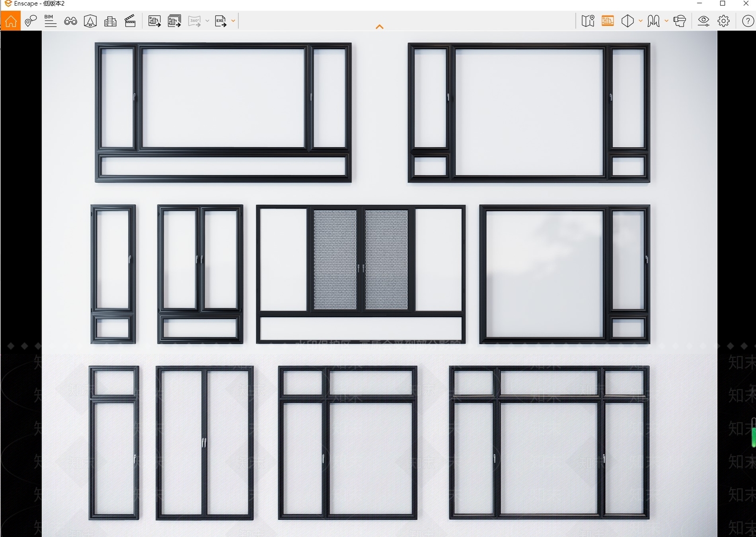Click the EXE standalone export icon

coord(221,21)
